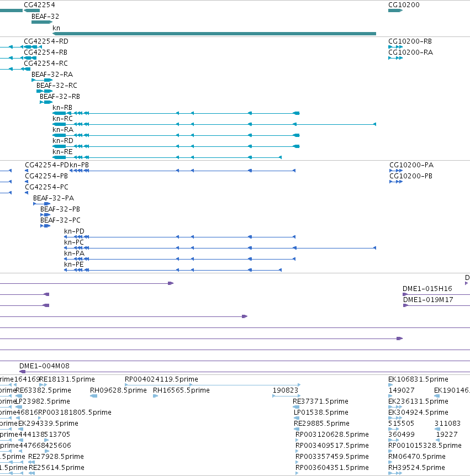Click the kn-RC transcript label
Screen dimensions: 470x476
pos(62,118)
